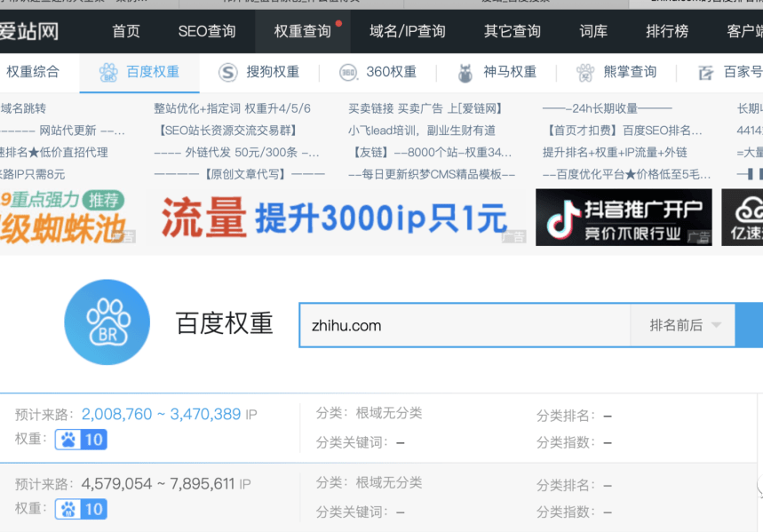
Task: Click the 2,008,760 ~ 3,470,389 traffic value
Action: 161,414
